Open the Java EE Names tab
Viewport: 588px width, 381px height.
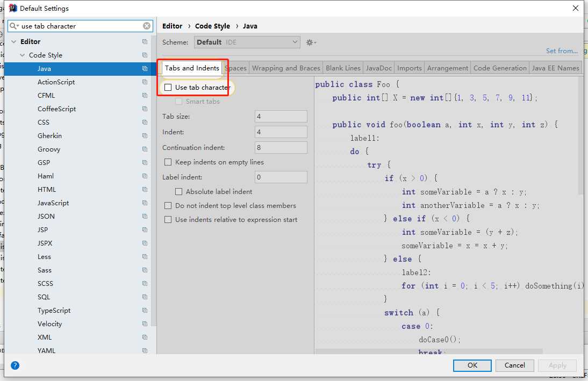point(555,68)
